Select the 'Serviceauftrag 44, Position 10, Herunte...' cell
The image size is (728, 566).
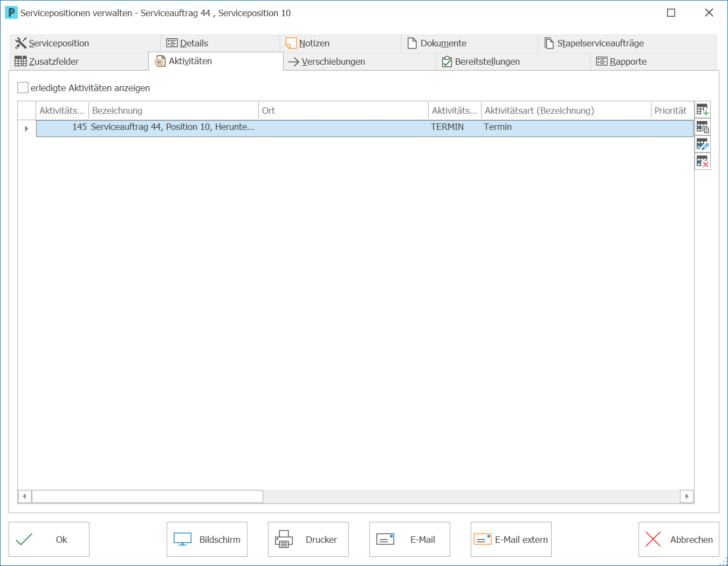tap(174, 127)
